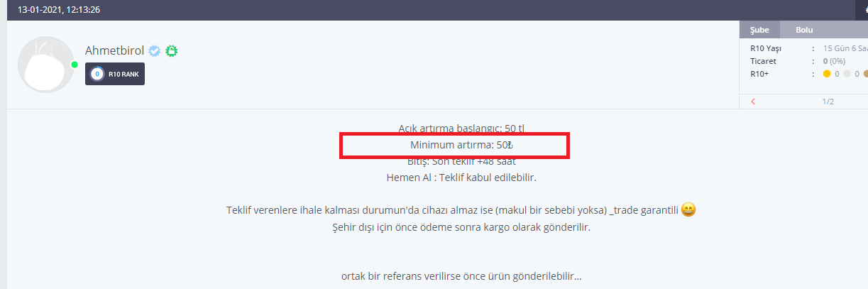This screenshot has width=868, height=289.
Task: Go to previous page with the red left chevron
Action: coord(753,102)
